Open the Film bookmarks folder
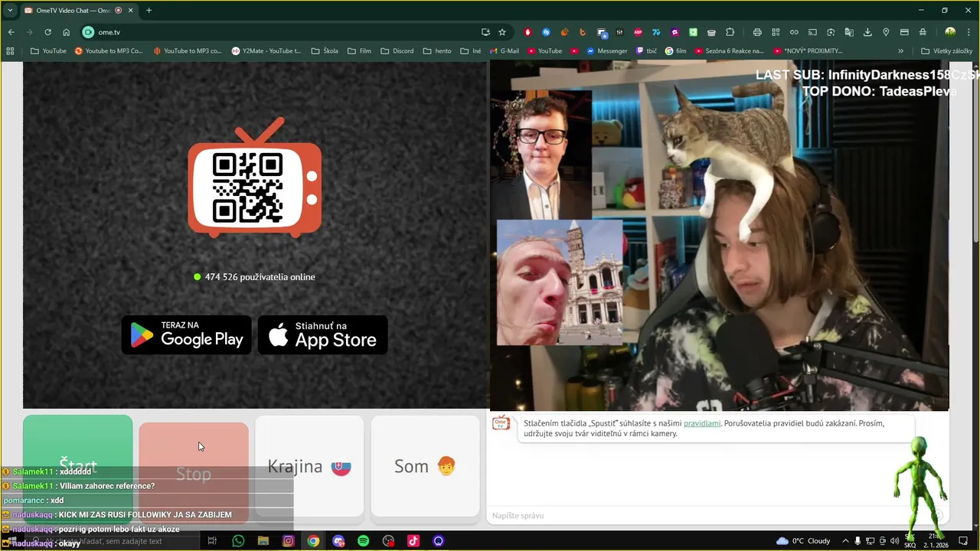The width and height of the screenshot is (980, 551). click(x=359, y=51)
